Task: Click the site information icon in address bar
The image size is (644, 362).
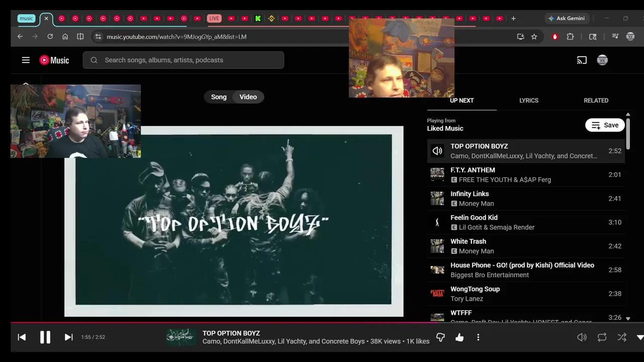Action: coord(98,37)
